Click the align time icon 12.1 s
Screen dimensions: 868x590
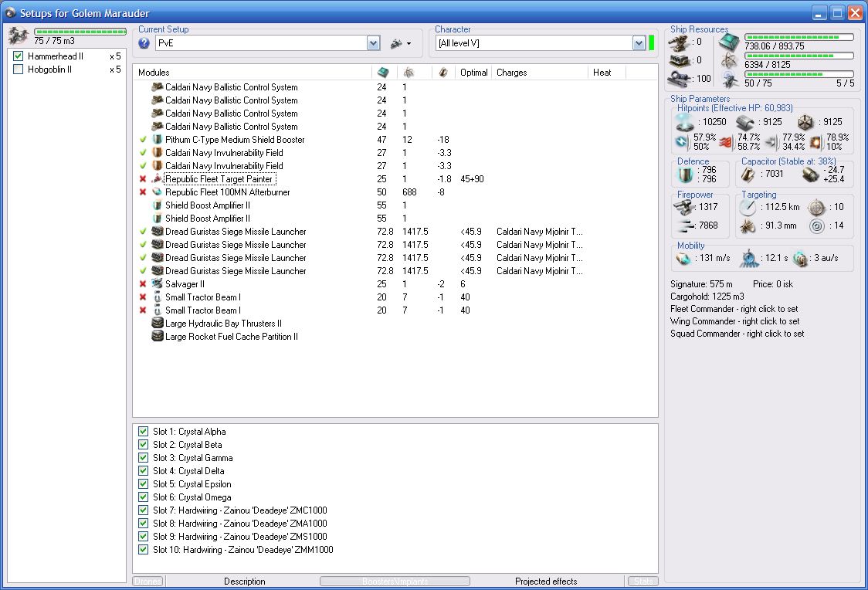(x=749, y=258)
